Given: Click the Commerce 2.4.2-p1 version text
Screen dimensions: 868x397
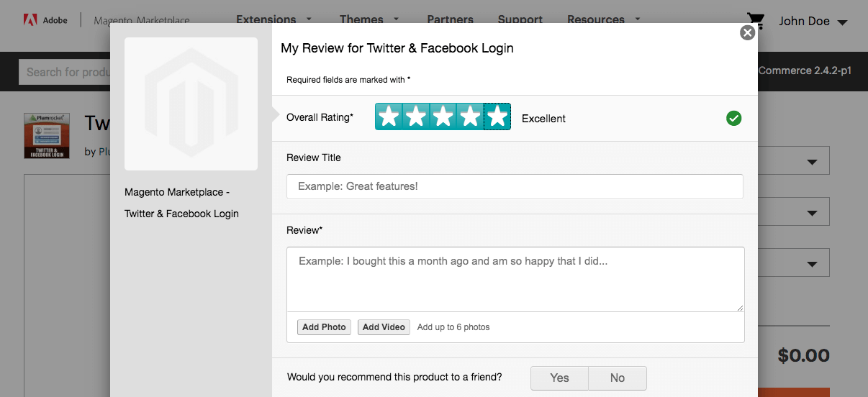Looking at the screenshot, I should (x=805, y=70).
